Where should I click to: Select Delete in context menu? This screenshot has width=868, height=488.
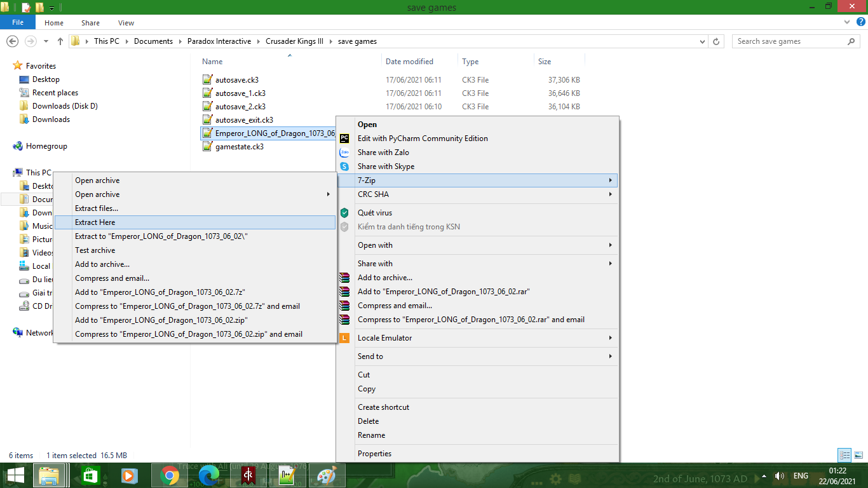(477, 421)
